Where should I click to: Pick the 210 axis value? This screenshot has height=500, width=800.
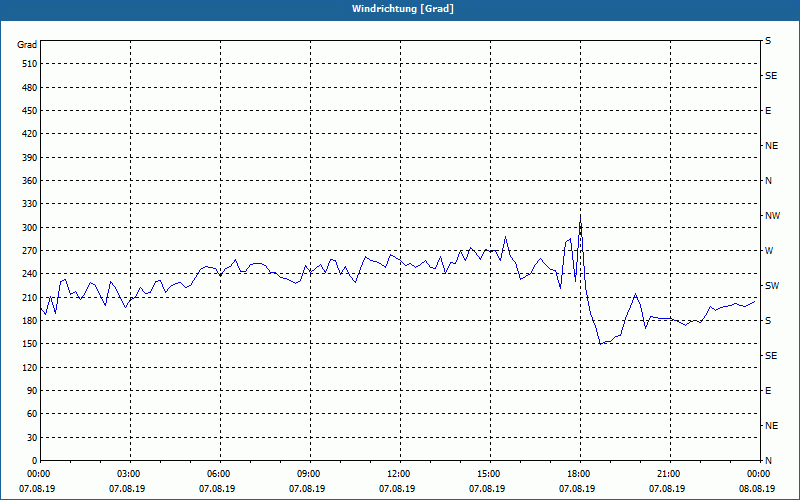pyautogui.click(x=30, y=297)
